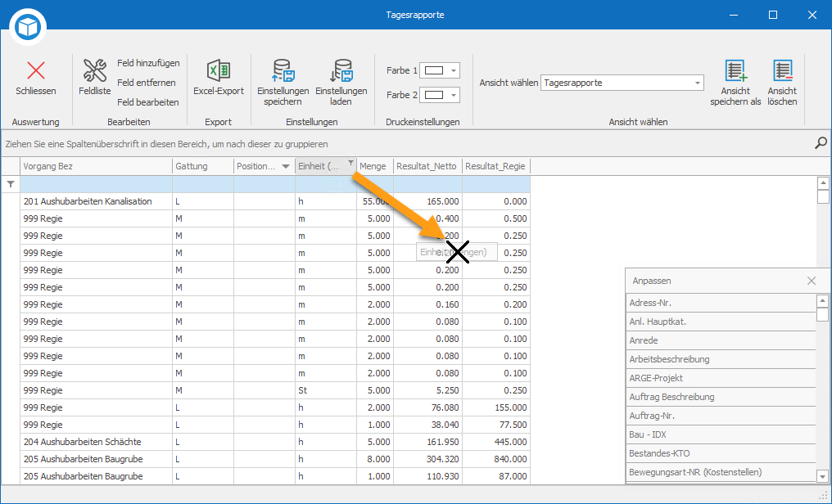
Task: Click Einstellungen speichern database icon
Action: click(283, 70)
